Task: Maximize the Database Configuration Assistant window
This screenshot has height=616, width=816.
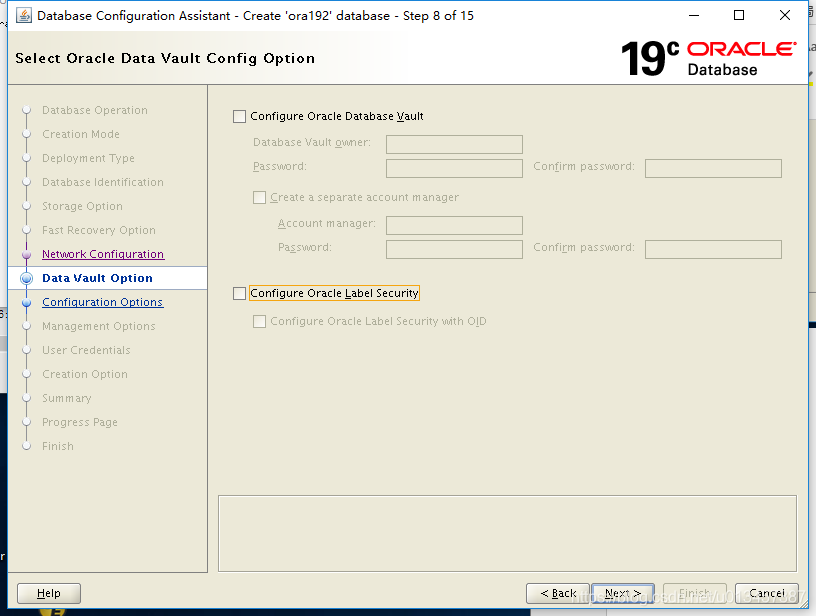Action: pos(738,15)
